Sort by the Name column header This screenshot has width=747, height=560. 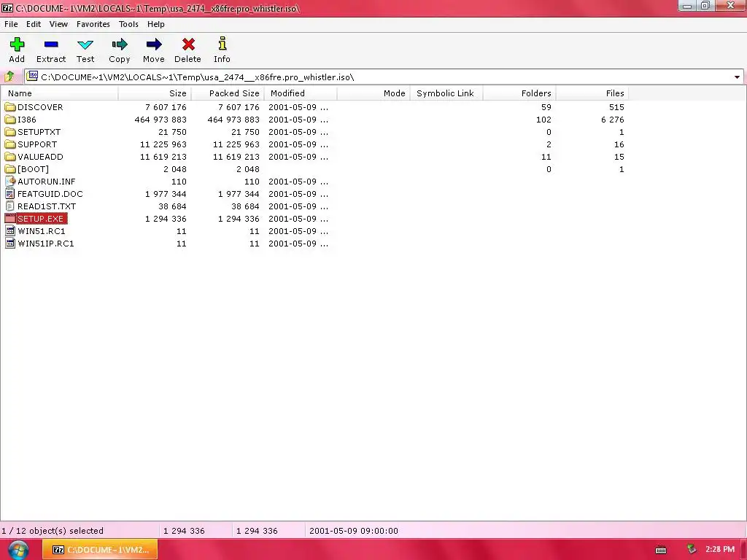[x=60, y=93]
